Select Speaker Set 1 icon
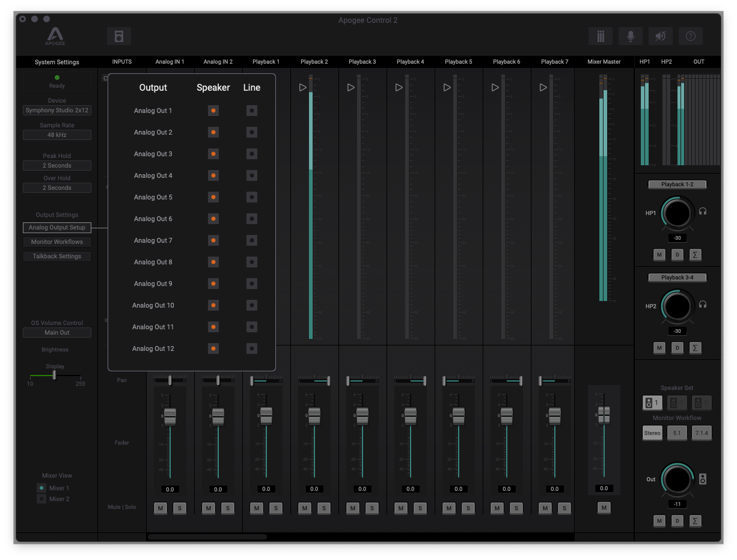The width and height of the screenshot is (737, 560). tap(652, 403)
